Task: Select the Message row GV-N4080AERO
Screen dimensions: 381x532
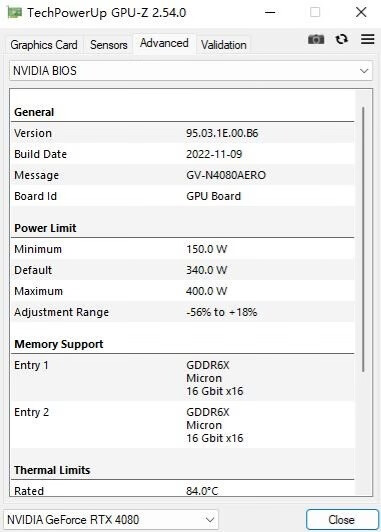Action: point(183,175)
